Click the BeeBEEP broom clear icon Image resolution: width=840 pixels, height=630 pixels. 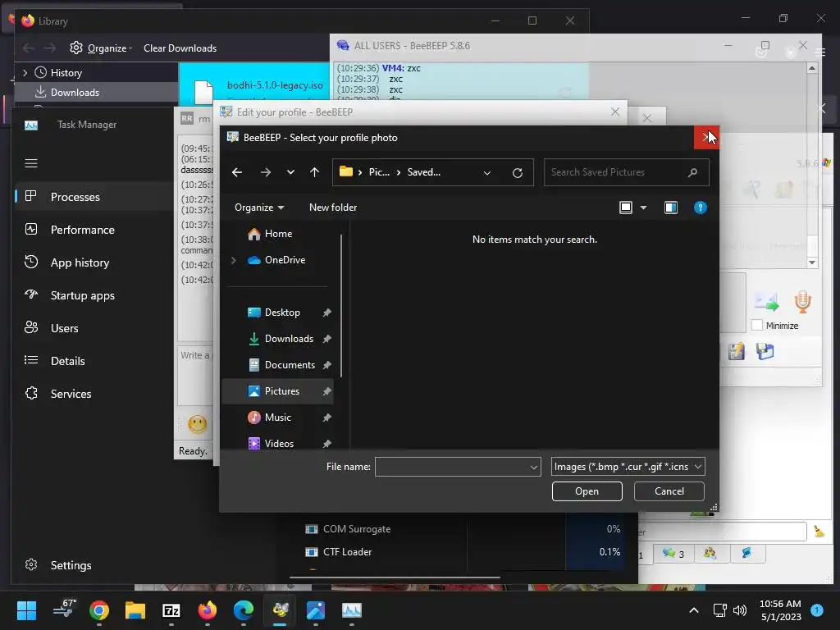pos(819,531)
